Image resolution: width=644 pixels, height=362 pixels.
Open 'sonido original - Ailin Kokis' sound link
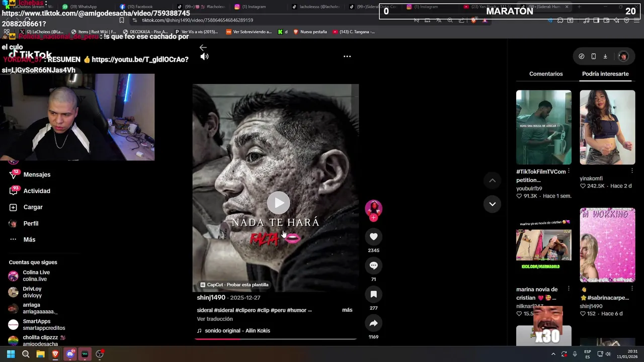point(233,331)
